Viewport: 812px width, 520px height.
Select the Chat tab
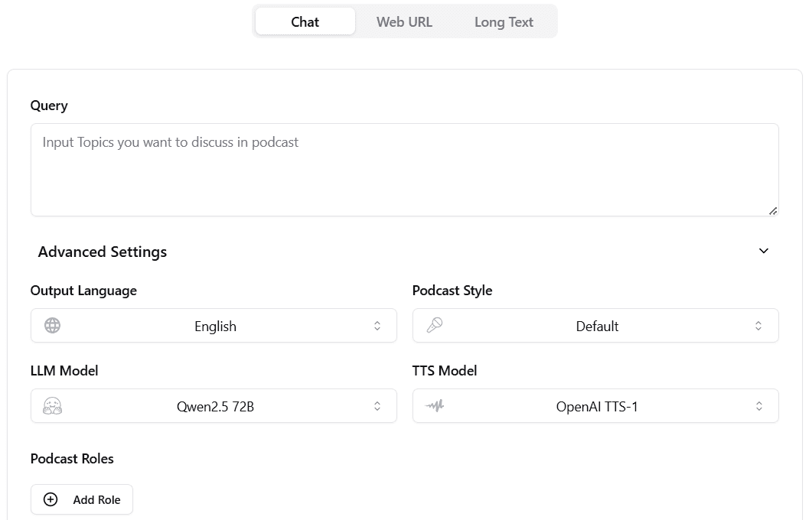(305, 22)
